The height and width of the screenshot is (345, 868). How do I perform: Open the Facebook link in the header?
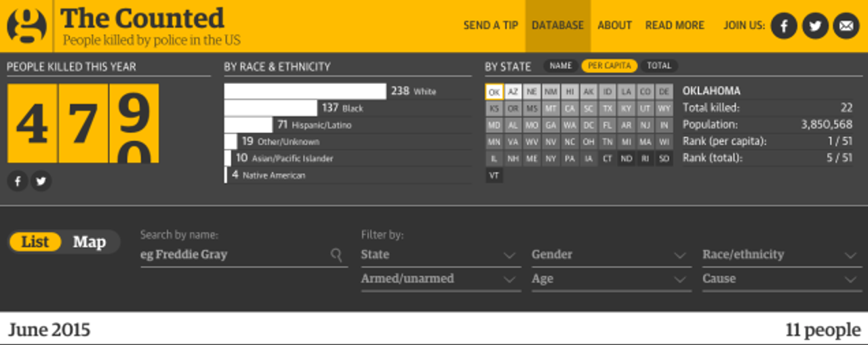point(783,26)
